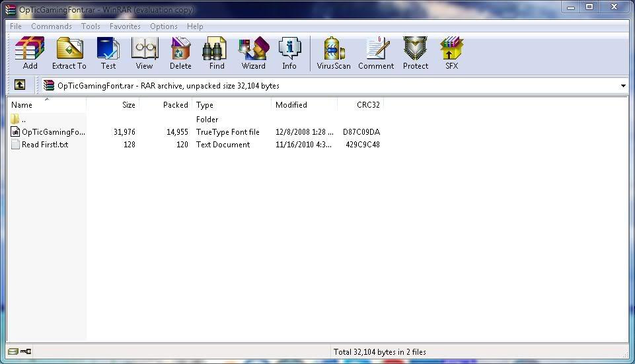Select the parent folder '..' entry
The width and height of the screenshot is (635, 364).
(x=23, y=120)
